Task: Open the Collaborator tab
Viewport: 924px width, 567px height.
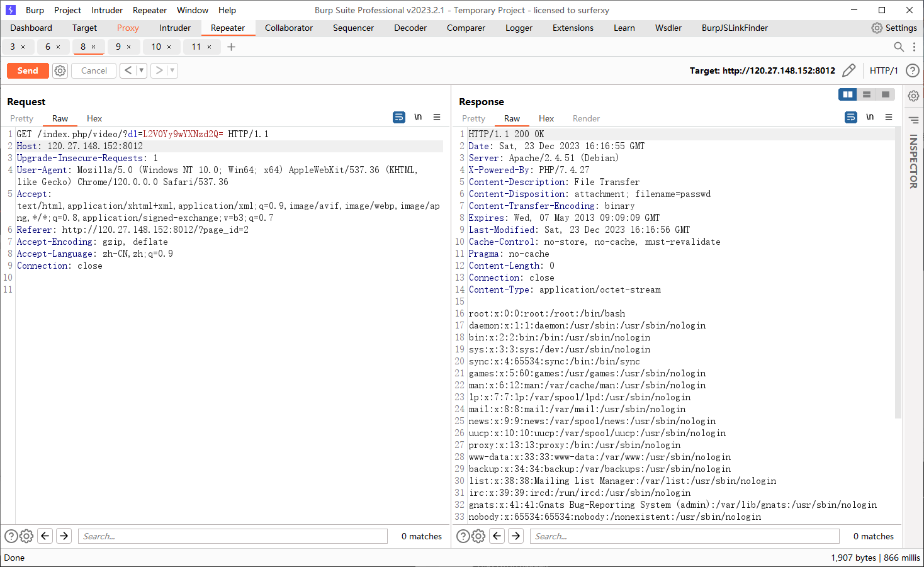Action: pos(289,28)
